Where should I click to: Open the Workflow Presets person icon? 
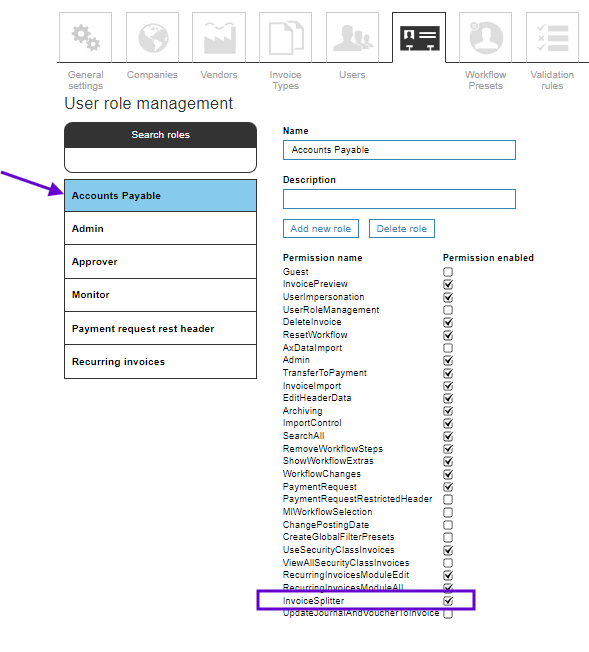pyautogui.click(x=485, y=37)
